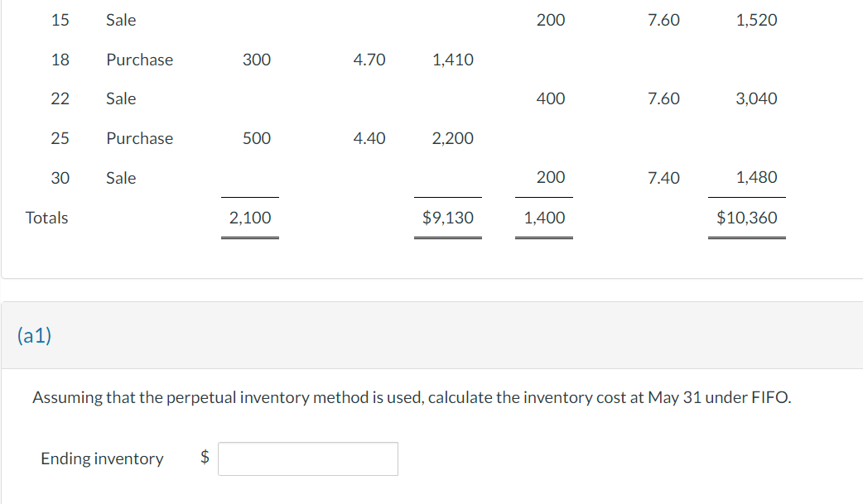Select the 1,400 units sold total
Screen dimensions: 863x504
point(544,217)
